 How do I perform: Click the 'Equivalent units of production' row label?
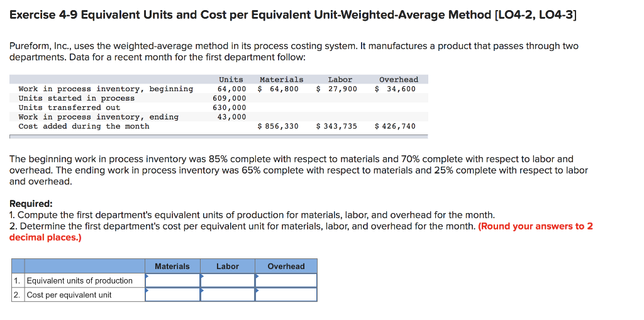point(80,280)
